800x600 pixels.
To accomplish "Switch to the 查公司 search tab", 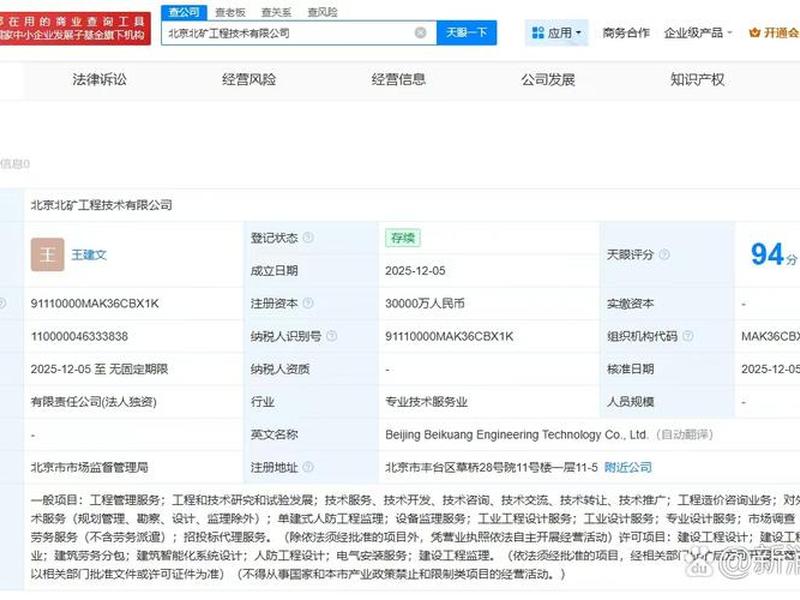I will click(184, 12).
